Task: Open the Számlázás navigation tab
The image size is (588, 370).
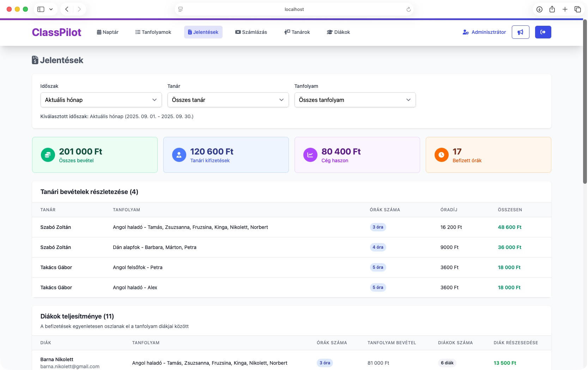Action: pos(251,32)
